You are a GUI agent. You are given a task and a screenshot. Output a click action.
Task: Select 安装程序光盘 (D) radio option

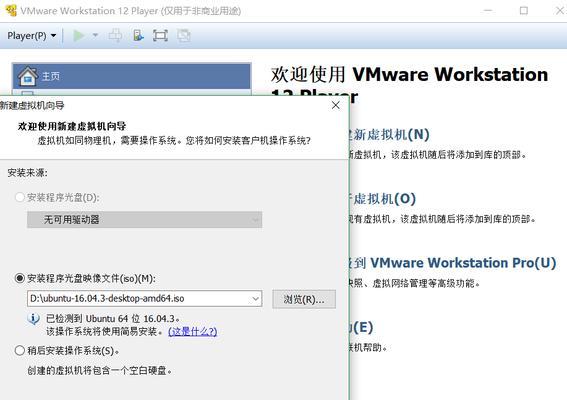pos(20,197)
